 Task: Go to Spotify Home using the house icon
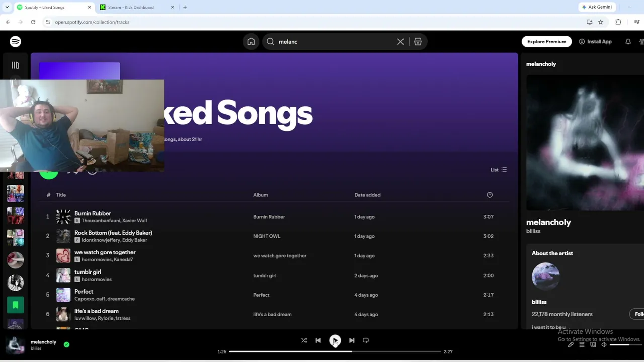(251, 42)
